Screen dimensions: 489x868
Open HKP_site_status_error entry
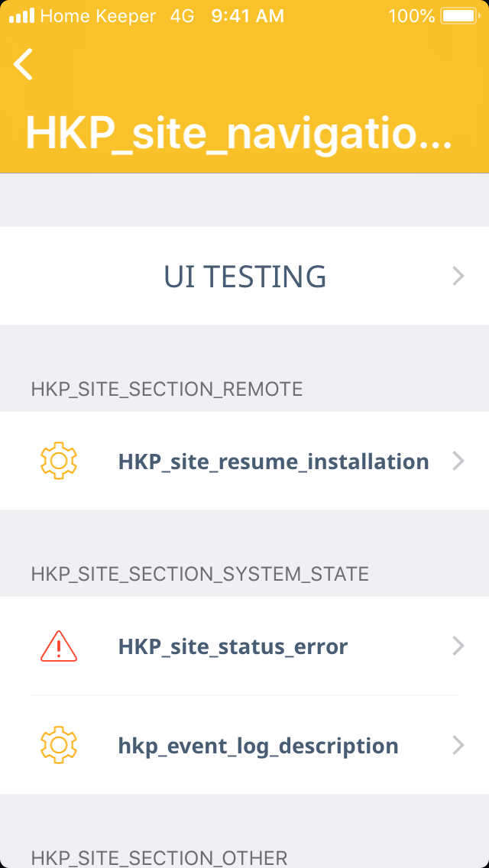pyautogui.click(x=233, y=646)
